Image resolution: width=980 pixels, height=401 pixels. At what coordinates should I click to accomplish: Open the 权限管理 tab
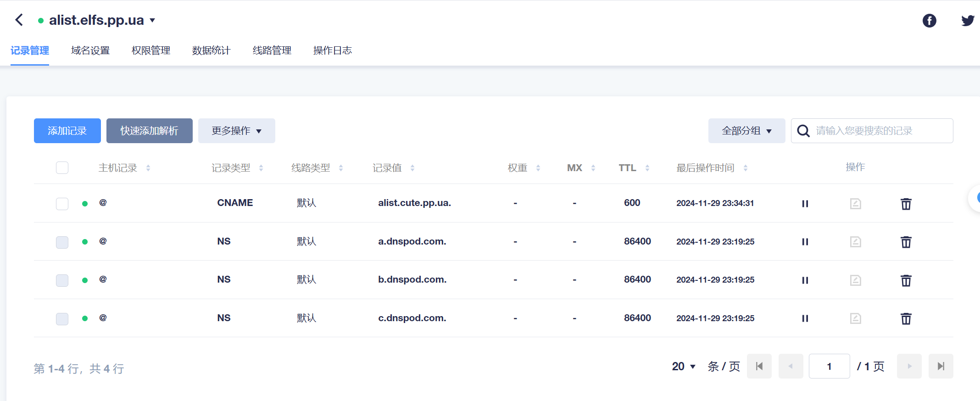click(x=151, y=50)
